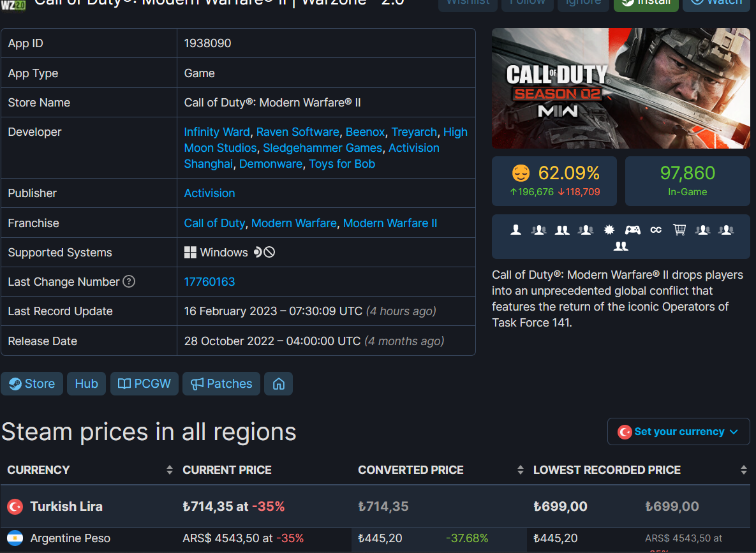Click the CC captions category icon

pyautogui.click(x=656, y=230)
